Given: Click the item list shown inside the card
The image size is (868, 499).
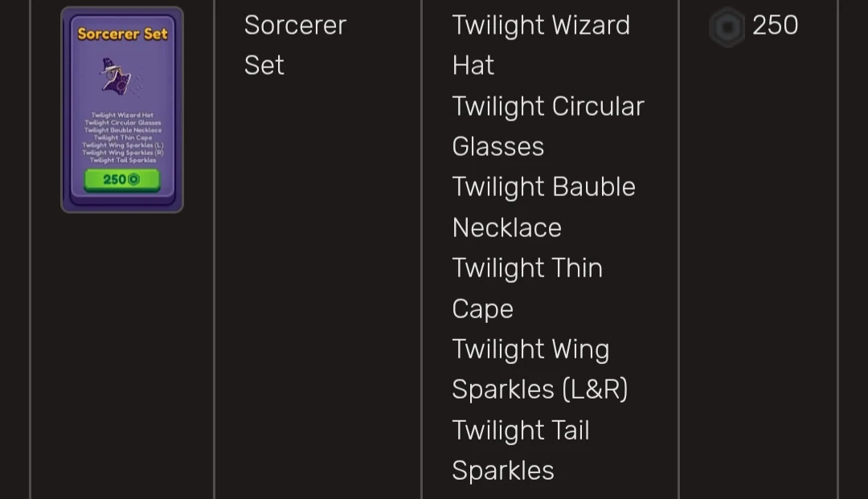Looking at the screenshot, I should coord(121,137).
